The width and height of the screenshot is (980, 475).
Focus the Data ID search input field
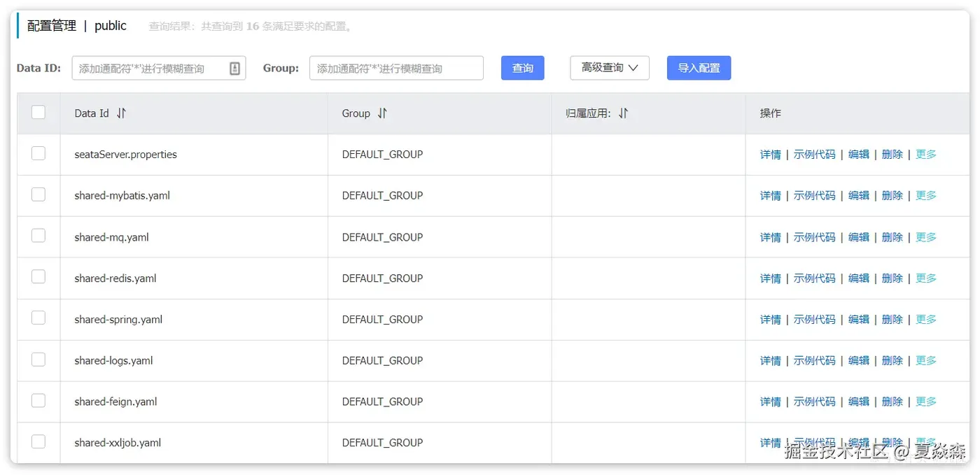[150, 69]
